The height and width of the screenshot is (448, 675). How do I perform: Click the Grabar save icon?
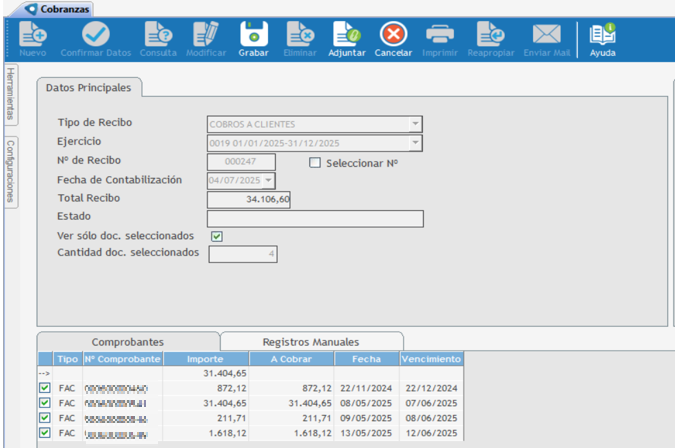click(253, 35)
